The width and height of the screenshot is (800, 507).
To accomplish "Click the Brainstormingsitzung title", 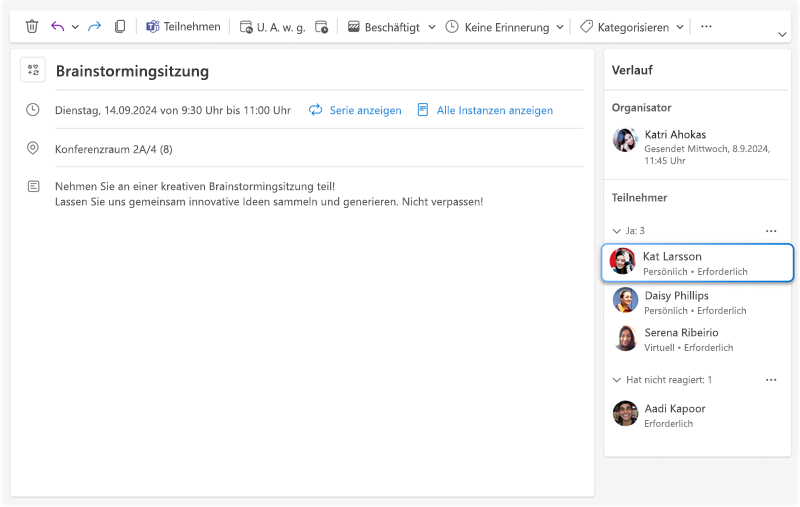I will click(x=133, y=71).
